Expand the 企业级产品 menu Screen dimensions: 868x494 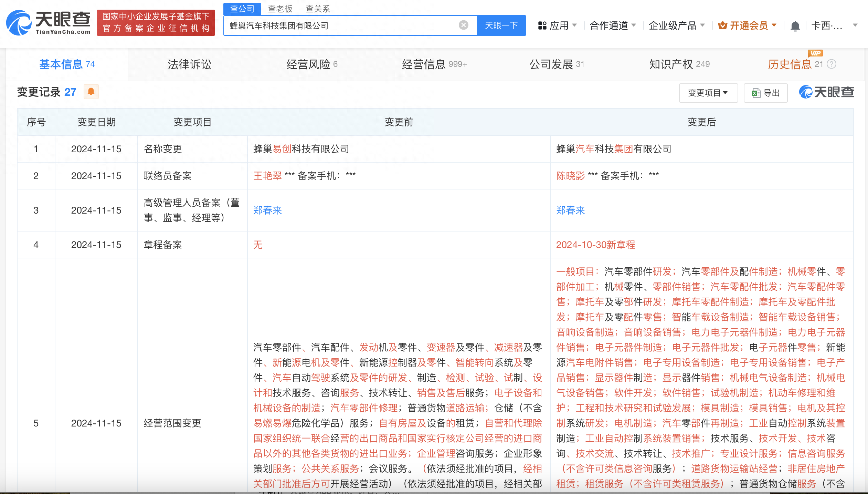pyautogui.click(x=677, y=25)
